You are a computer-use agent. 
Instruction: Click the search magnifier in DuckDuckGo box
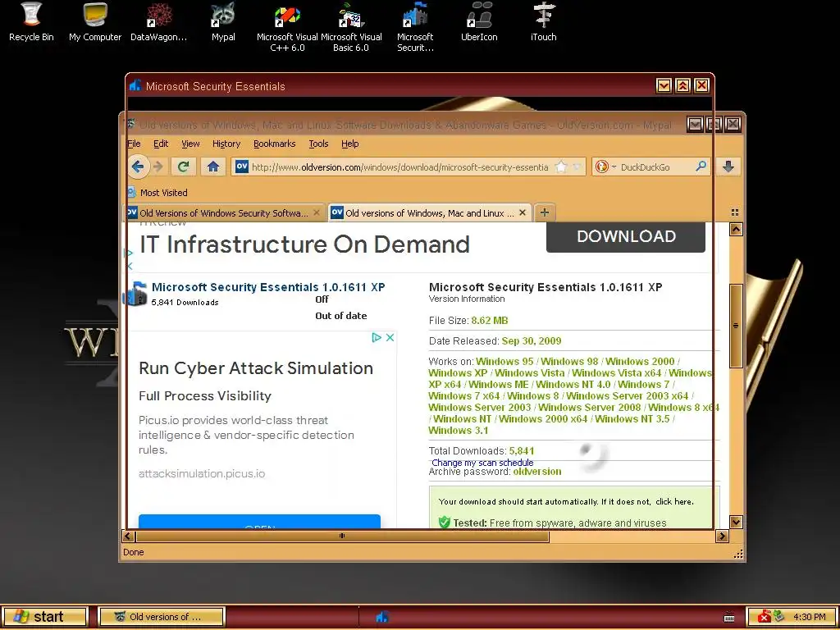tap(701, 167)
